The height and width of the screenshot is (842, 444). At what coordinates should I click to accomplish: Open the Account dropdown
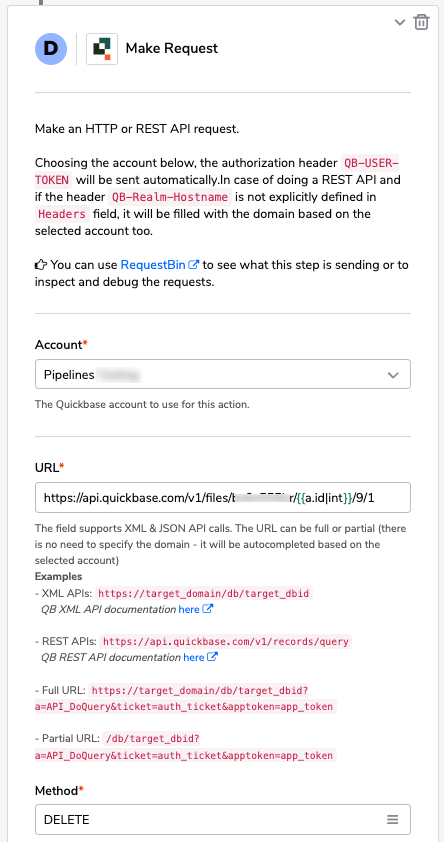coord(223,374)
